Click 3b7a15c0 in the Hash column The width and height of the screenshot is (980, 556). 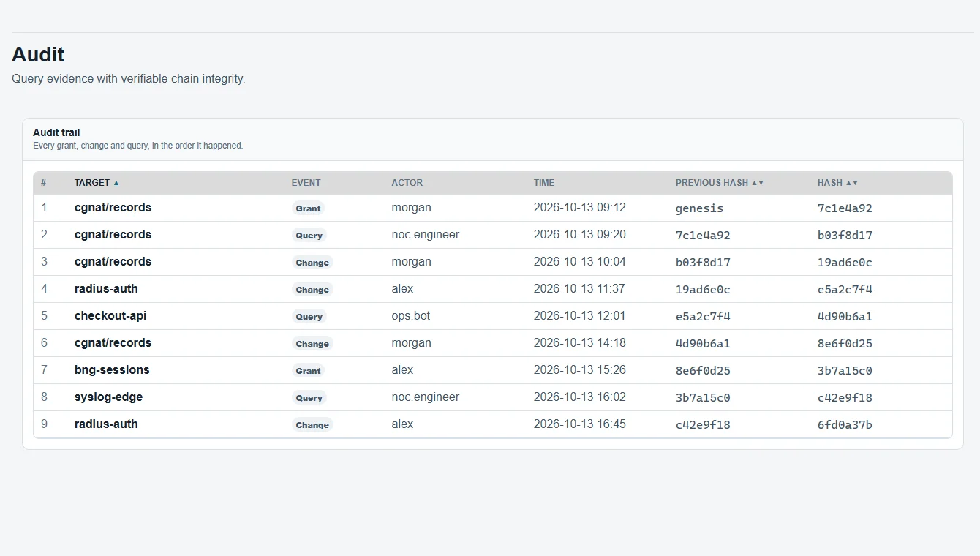(x=845, y=371)
